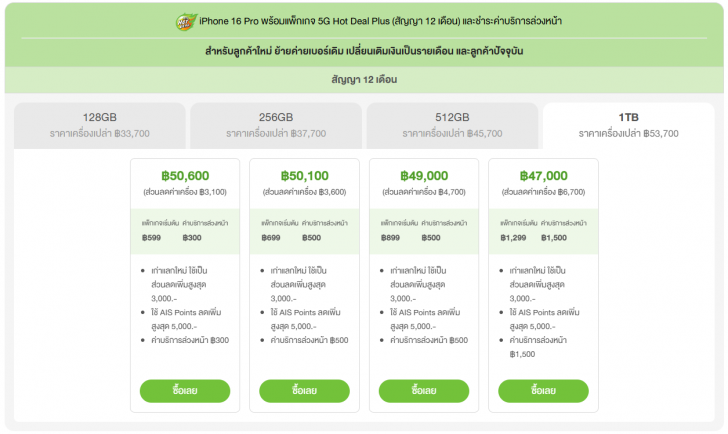Tap ซื้อเลย on the ฿47,000 card
Viewport: 728px width, 434px height.
click(x=544, y=390)
